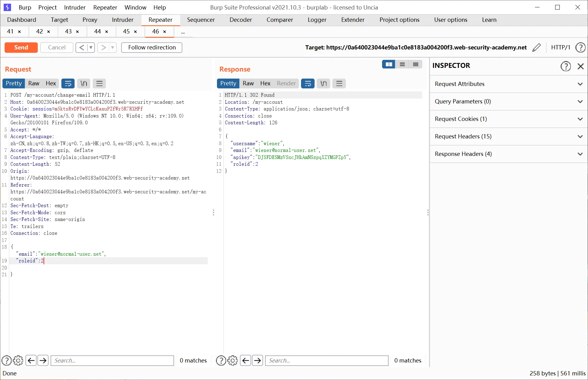Open request search settings gear
This screenshot has width=588, height=380.
click(x=18, y=360)
